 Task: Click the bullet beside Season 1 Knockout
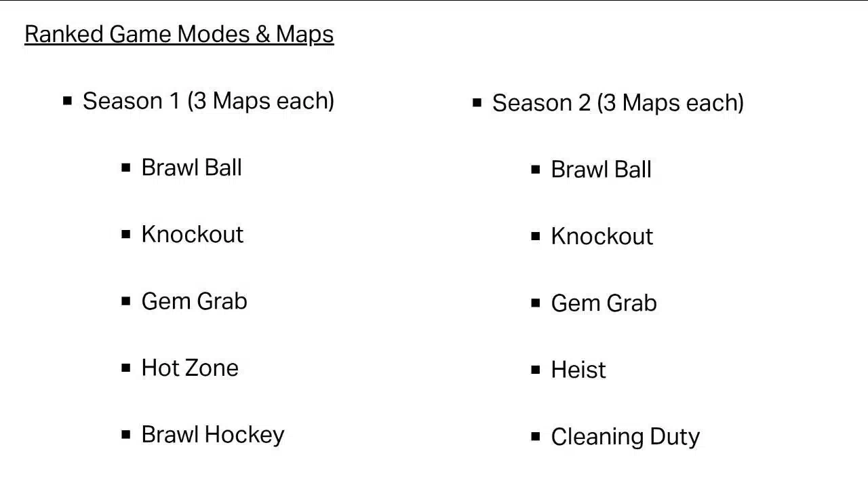pyautogui.click(x=125, y=234)
